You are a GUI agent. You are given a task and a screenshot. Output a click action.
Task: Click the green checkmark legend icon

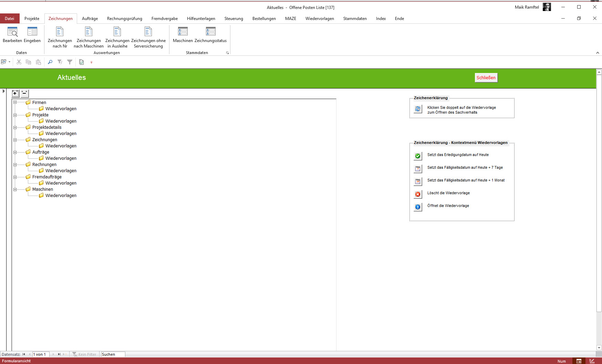418,156
